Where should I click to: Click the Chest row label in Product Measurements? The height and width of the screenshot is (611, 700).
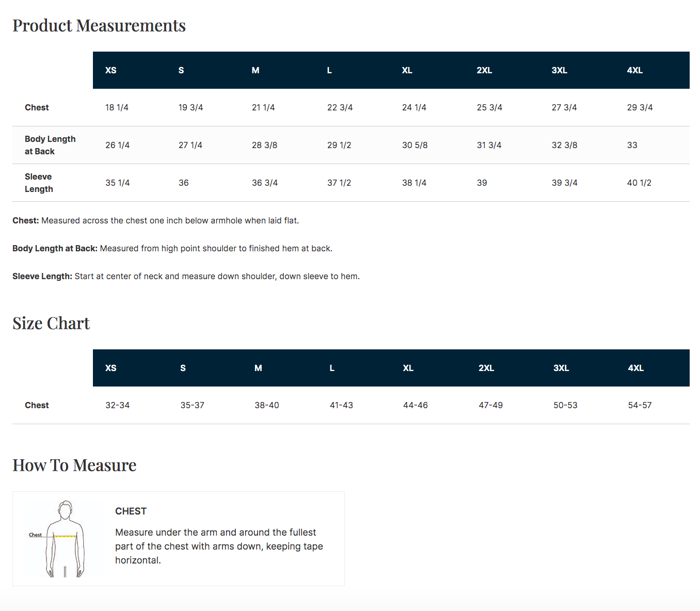pyautogui.click(x=37, y=107)
